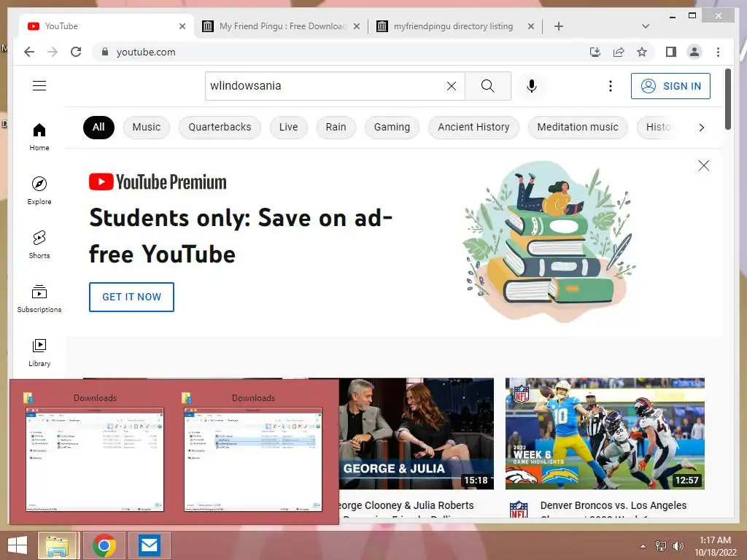Open a new browser tab
Viewport: 747px width, 560px height.
click(559, 26)
